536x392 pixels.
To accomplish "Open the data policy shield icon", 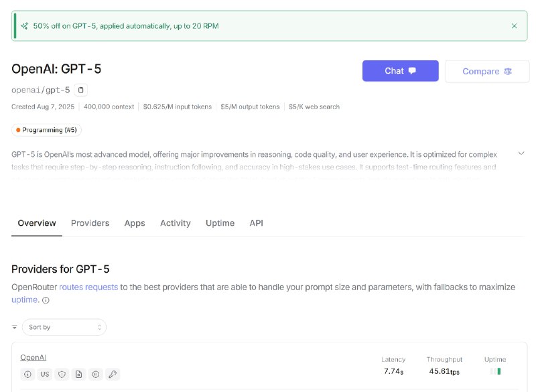I will pos(62,374).
